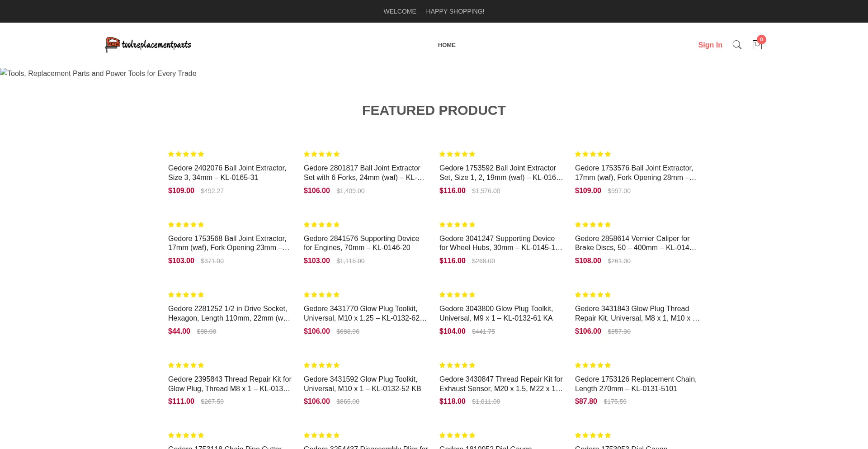Click star rating of Gedore 3431770 toolkit
The height and width of the screenshot is (449, 868).
pyautogui.click(x=321, y=295)
